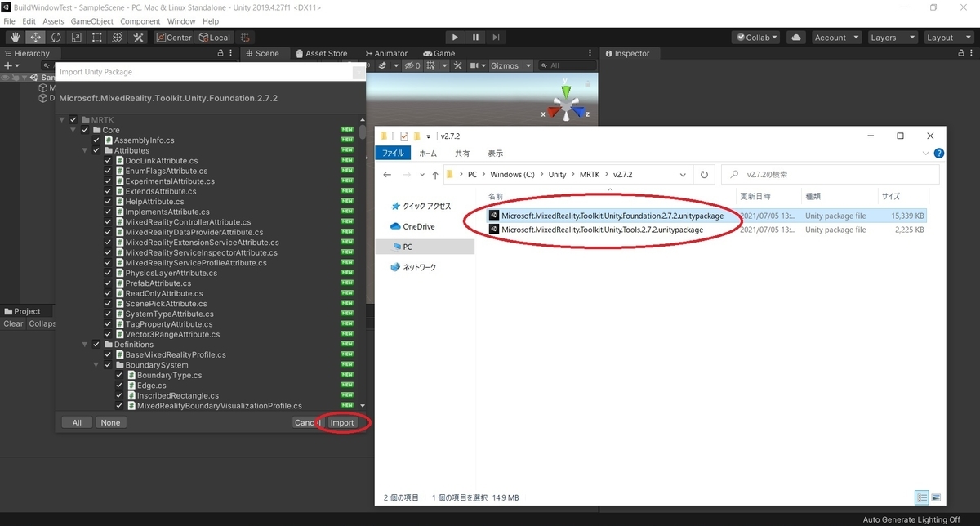Open Unity cloud services icon

tap(797, 38)
